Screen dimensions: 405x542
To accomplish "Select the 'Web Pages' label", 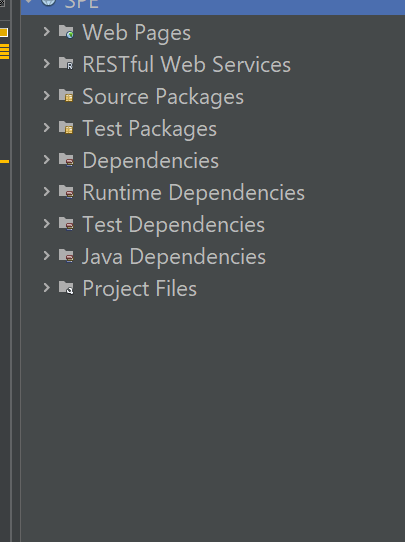I will tap(136, 33).
